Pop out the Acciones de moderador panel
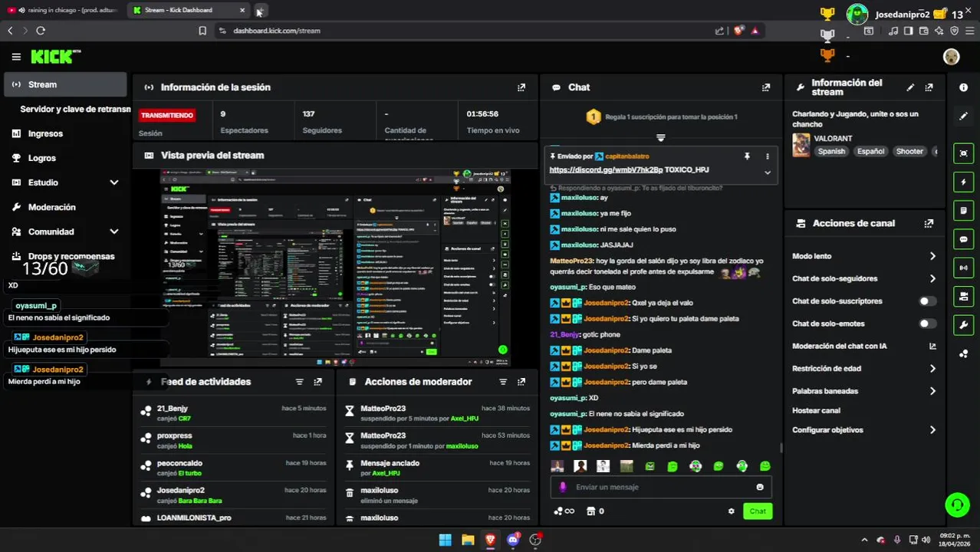Image resolution: width=980 pixels, height=552 pixels. 521,382
